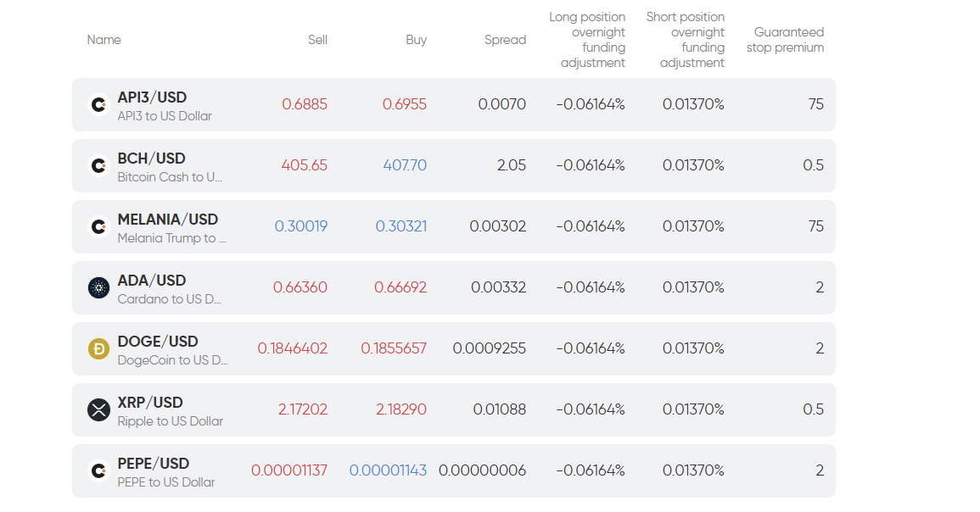Open the BCH/USD market link
Viewport: 980px width, 512px height.
click(151, 159)
